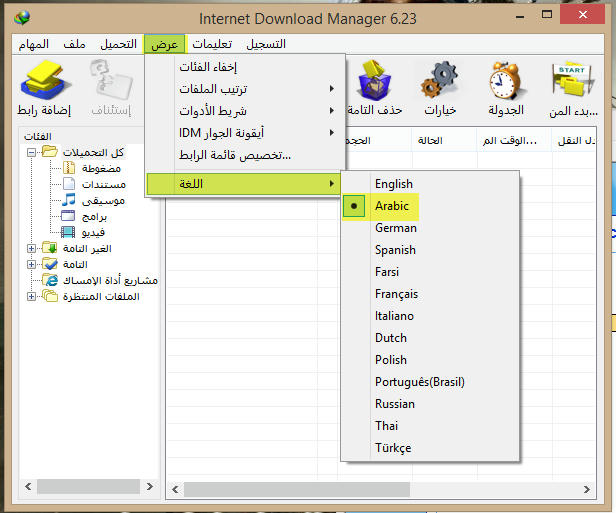This screenshot has height=513, width=616.
Task: Open the Language submenu (اللغة)
Action: [x=243, y=184]
